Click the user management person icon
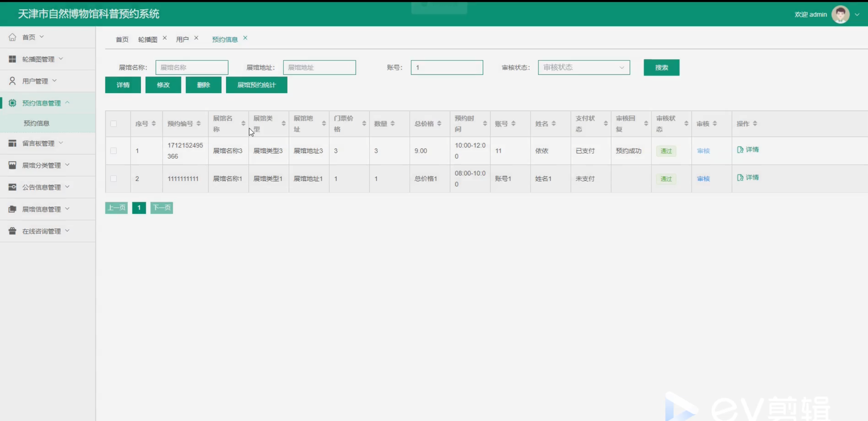The image size is (868, 421). pos(12,81)
